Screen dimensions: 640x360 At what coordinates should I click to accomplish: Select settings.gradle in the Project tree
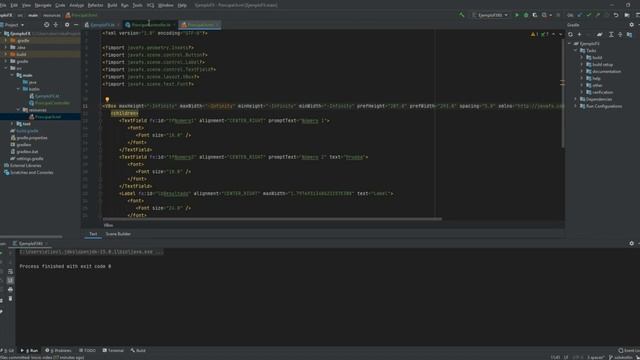[x=27, y=158]
